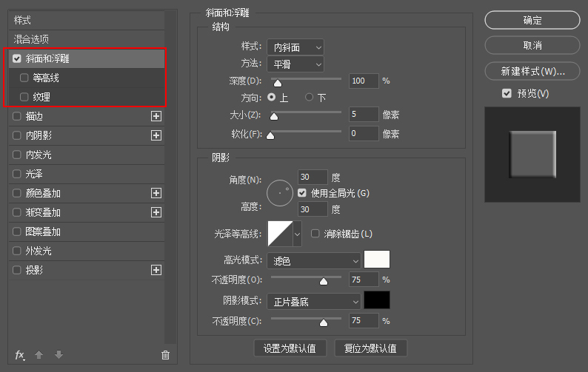Click plus icon next to 内阴影
Screen dimensions: 588x372
click(156, 135)
